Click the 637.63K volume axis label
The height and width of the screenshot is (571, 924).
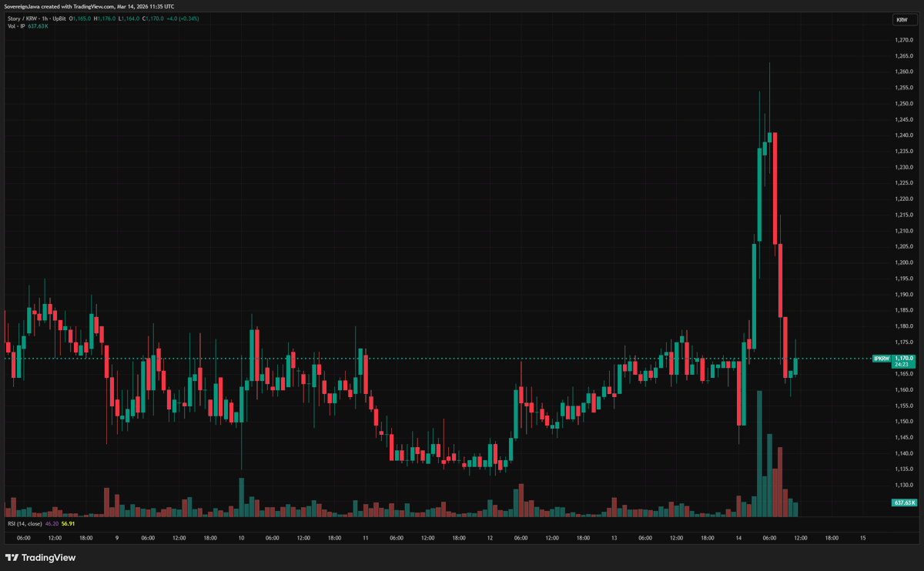click(905, 503)
